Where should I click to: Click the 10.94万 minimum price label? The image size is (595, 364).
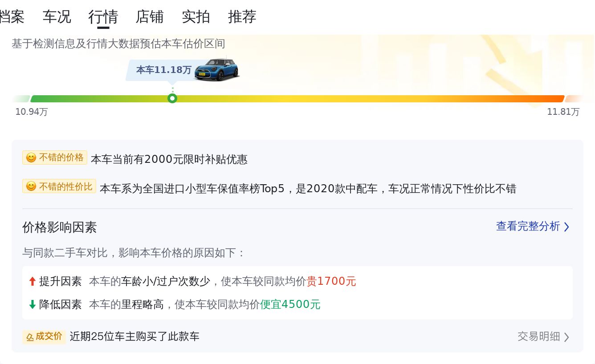point(32,112)
